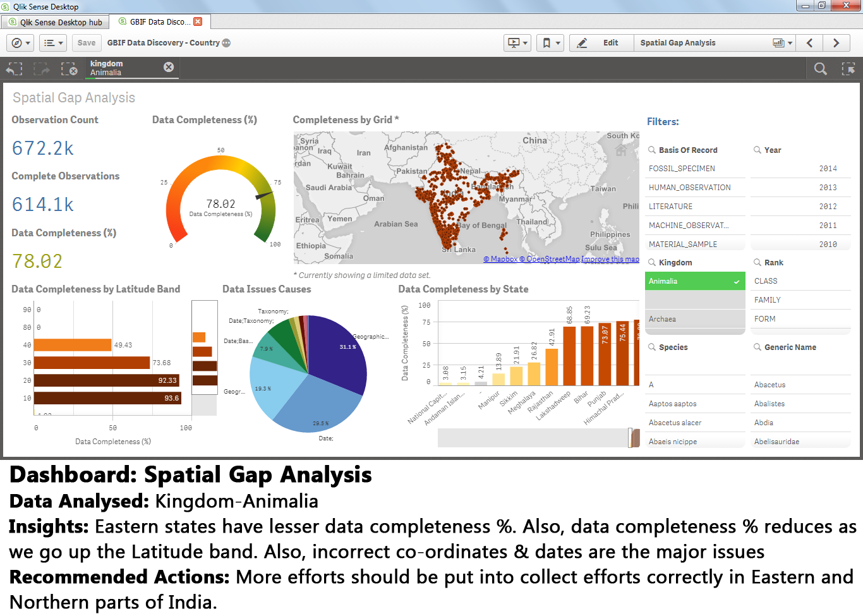The height and width of the screenshot is (616, 863).
Task: Open the bookmarks icon menu
Action: coord(550,43)
